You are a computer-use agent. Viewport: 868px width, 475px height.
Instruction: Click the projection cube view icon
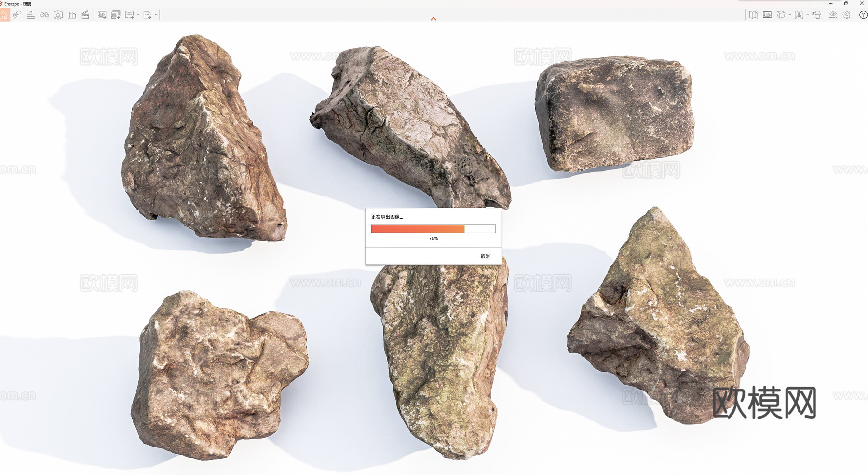click(x=781, y=15)
